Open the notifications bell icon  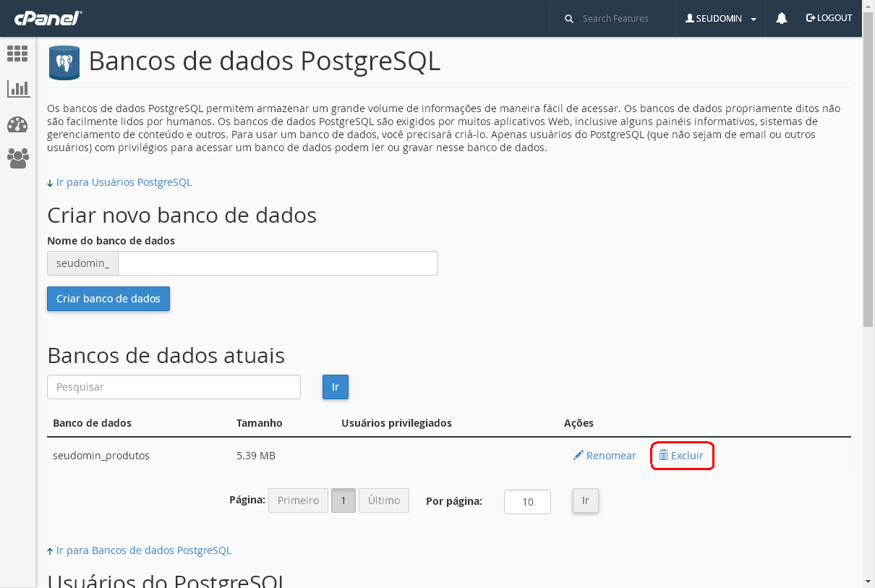782,19
